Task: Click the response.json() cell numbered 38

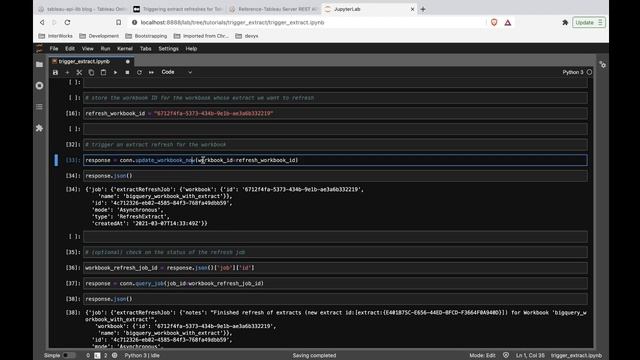Action: (x=336, y=299)
